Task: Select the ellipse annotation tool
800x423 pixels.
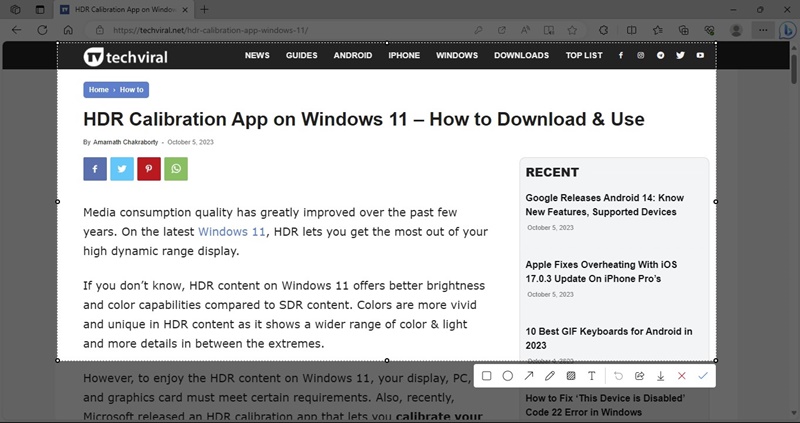Action: (508, 376)
